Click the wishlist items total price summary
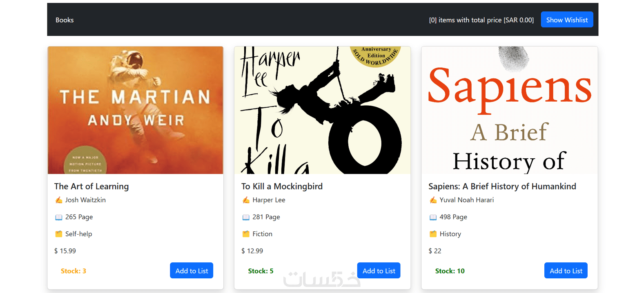This screenshot has width=644, height=293. pyautogui.click(x=481, y=20)
